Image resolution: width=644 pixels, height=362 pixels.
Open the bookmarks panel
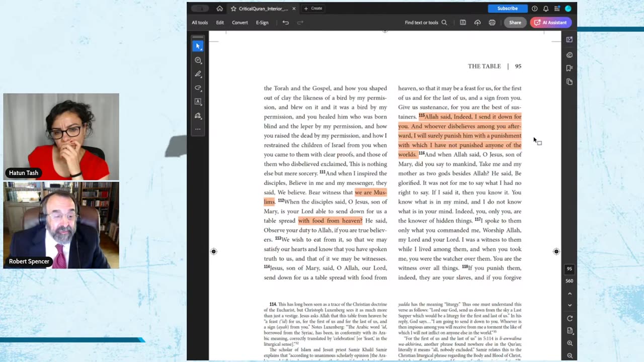pyautogui.click(x=569, y=68)
